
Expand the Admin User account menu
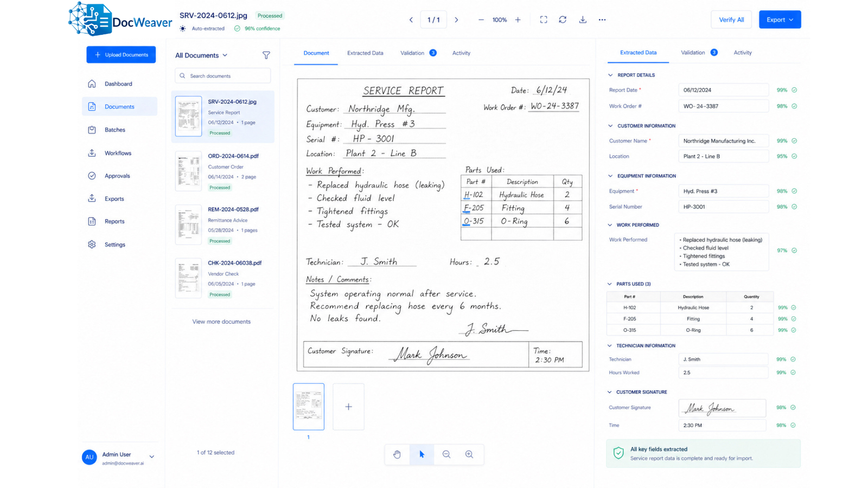coord(152,457)
